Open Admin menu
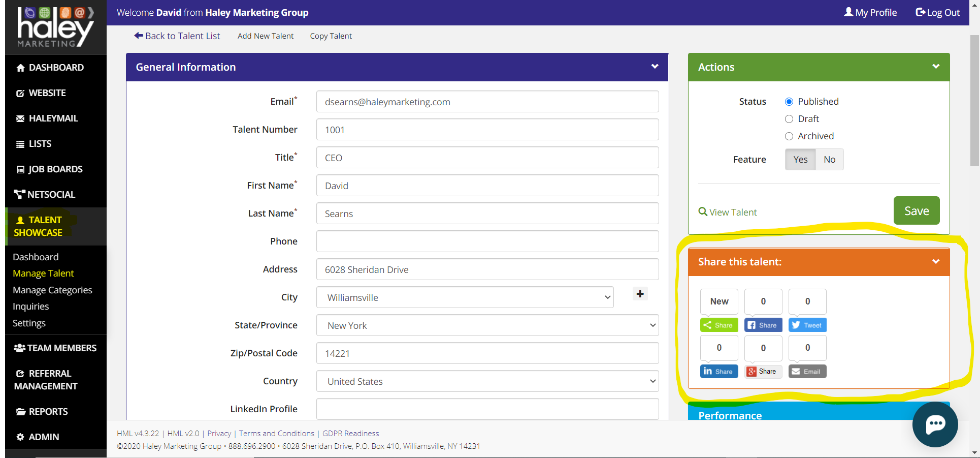This screenshot has width=980, height=458. click(56, 437)
